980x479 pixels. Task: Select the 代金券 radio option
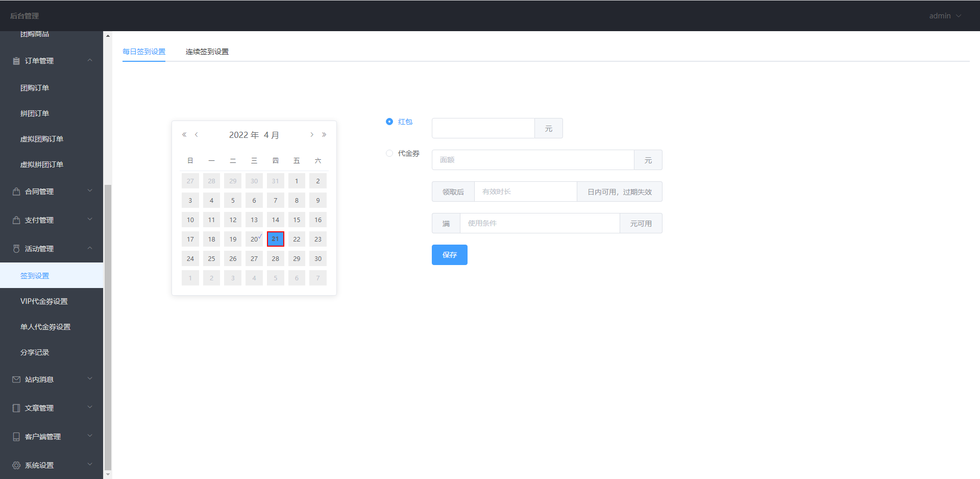click(389, 153)
